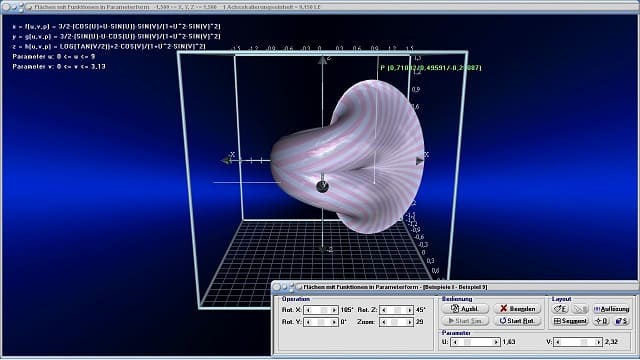640x360 pixels.
Task: Click the Start Rot. button
Action: tap(517, 321)
